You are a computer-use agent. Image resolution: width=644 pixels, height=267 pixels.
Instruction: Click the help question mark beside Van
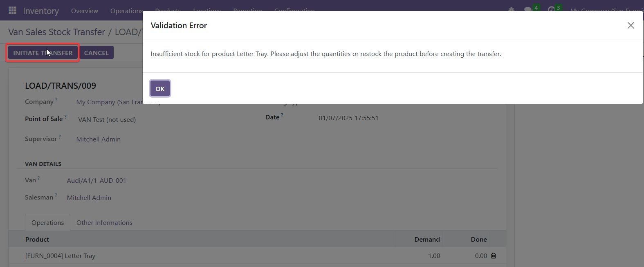pos(39,178)
